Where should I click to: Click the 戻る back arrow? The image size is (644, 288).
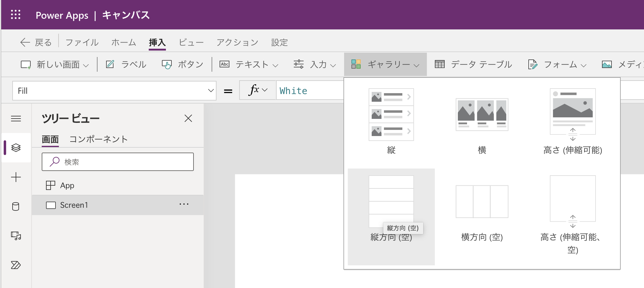click(36, 42)
